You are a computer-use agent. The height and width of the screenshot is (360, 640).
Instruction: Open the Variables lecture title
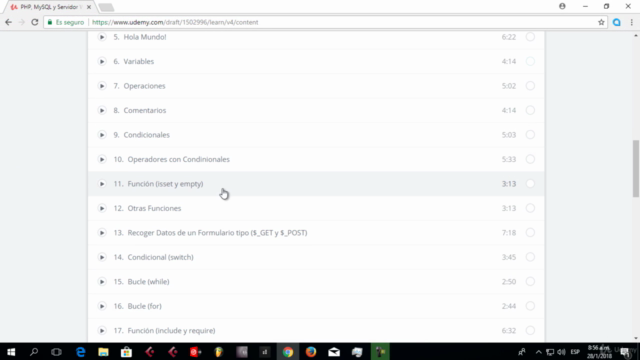pos(139,62)
